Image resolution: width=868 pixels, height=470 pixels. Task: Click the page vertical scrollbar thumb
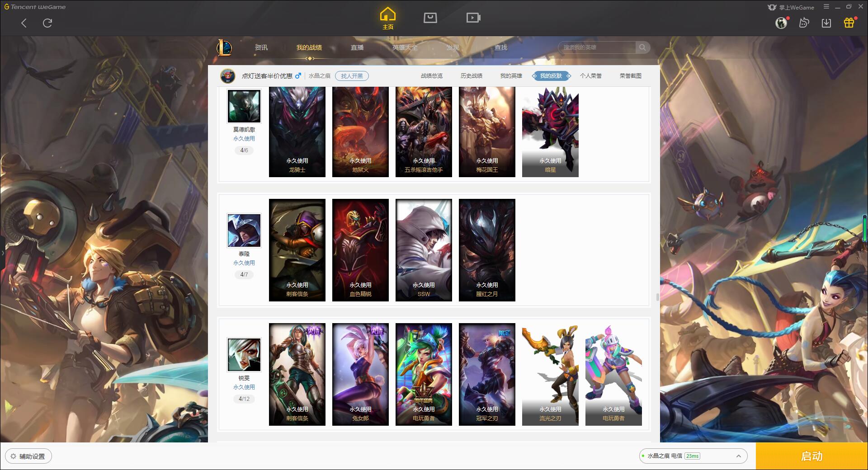[657, 297]
